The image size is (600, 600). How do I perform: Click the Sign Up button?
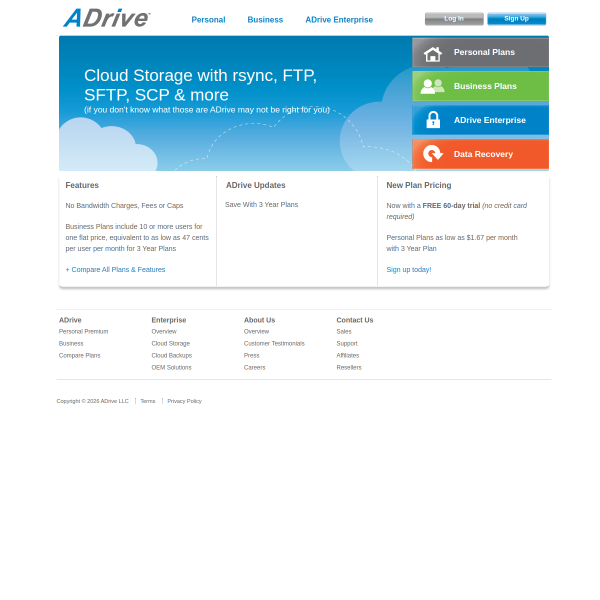tap(517, 19)
